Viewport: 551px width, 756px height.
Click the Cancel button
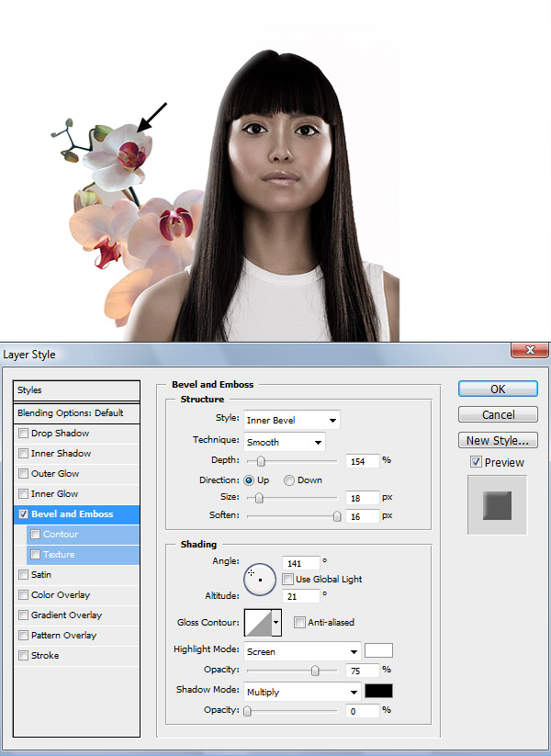tap(498, 414)
